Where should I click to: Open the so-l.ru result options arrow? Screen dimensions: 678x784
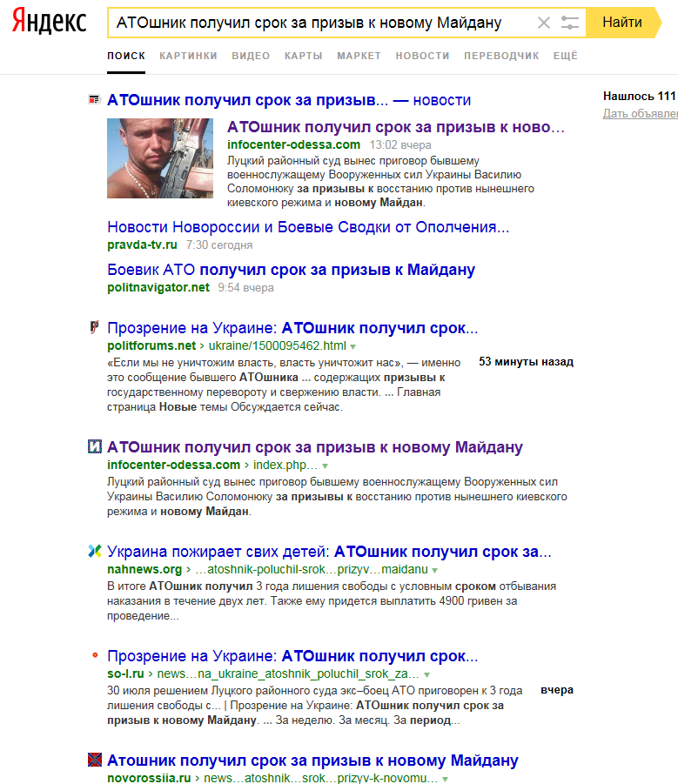pos(426,675)
